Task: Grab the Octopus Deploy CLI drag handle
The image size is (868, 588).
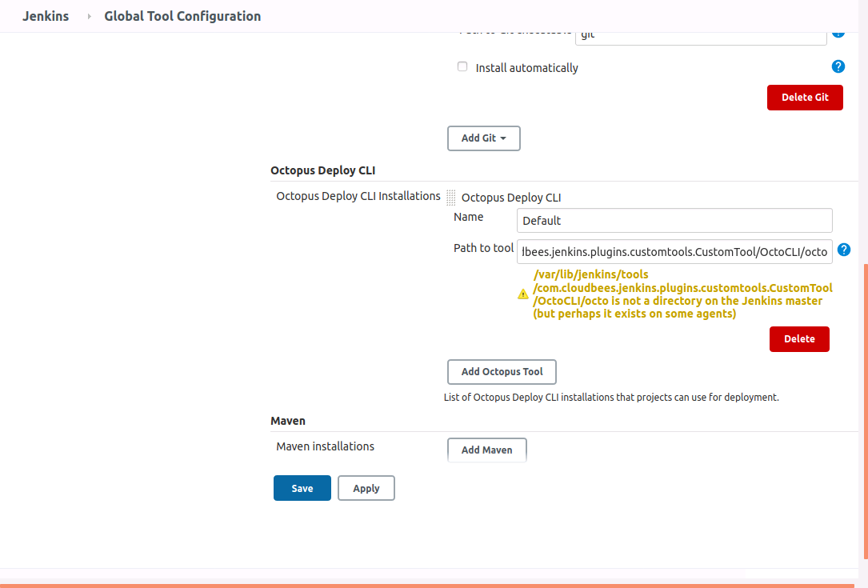Action: coord(451,197)
